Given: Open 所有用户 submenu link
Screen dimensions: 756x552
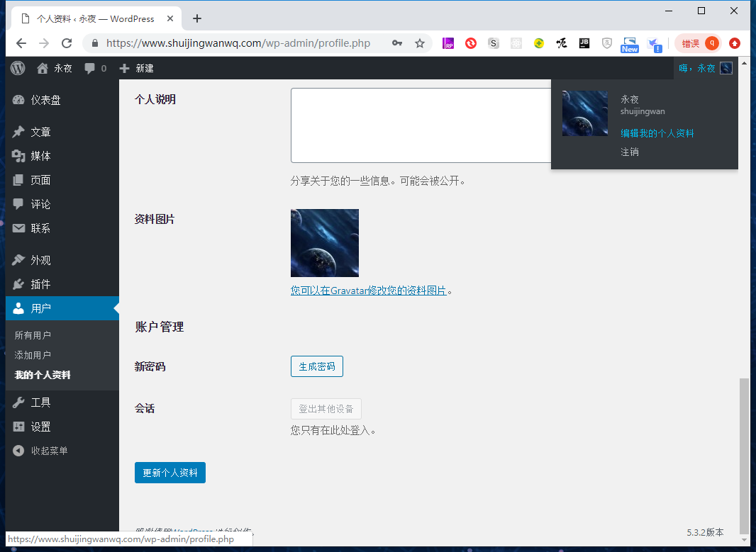Looking at the screenshot, I should pyautogui.click(x=33, y=335).
